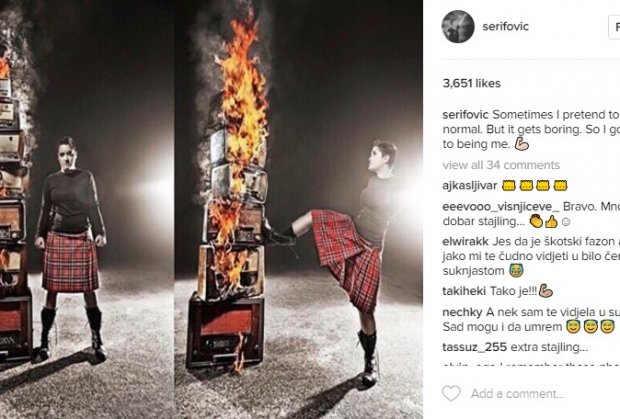Click thumbs up emoji in eeevooo comment

coord(551,222)
